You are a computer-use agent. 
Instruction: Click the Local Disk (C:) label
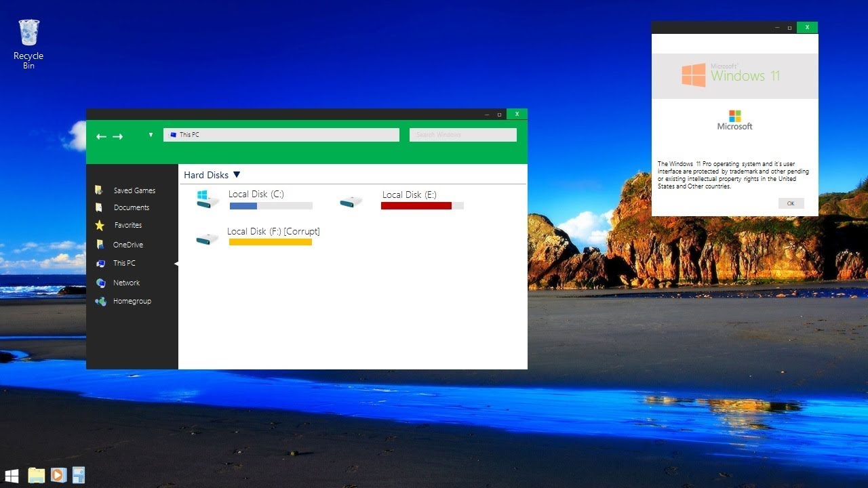tap(256, 195)
